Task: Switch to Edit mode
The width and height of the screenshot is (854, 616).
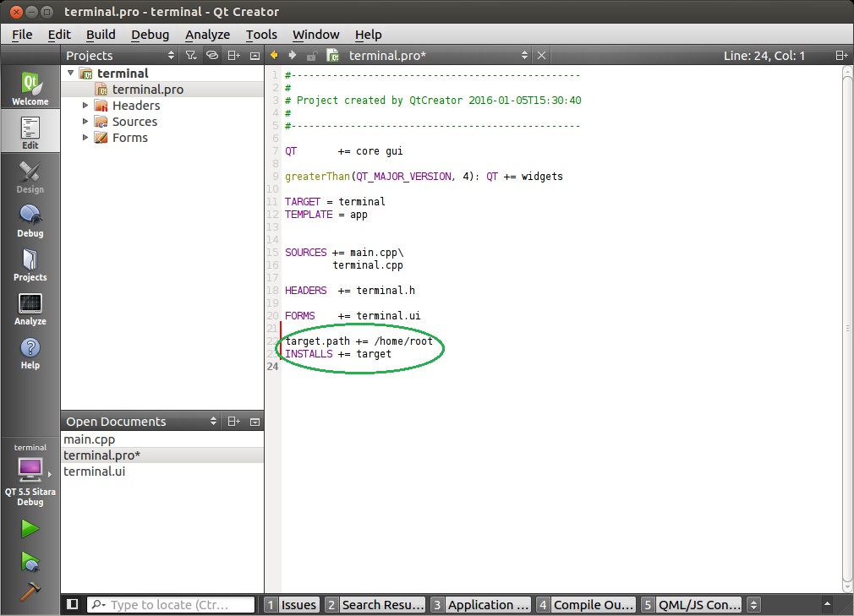Action: point(30,132)
